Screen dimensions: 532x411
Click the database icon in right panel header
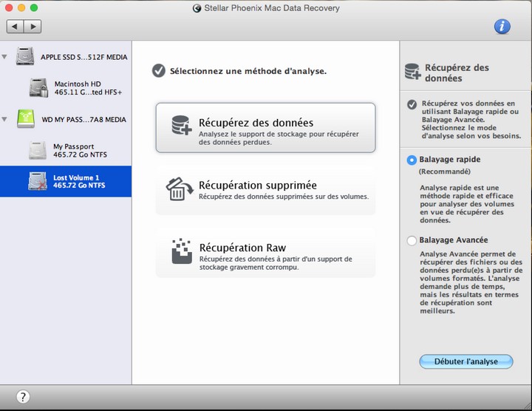[x=412, y=71]
